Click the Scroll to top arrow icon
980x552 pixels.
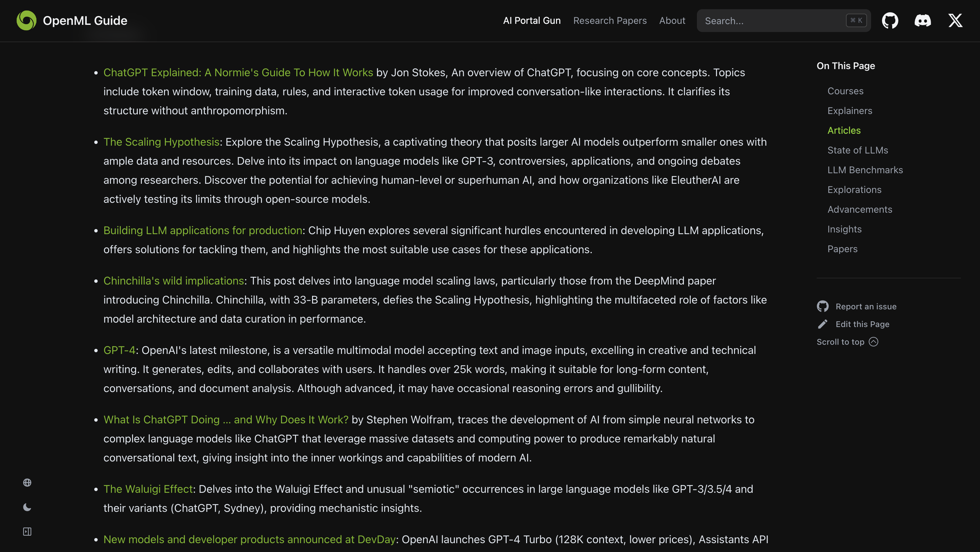[873, 342]
